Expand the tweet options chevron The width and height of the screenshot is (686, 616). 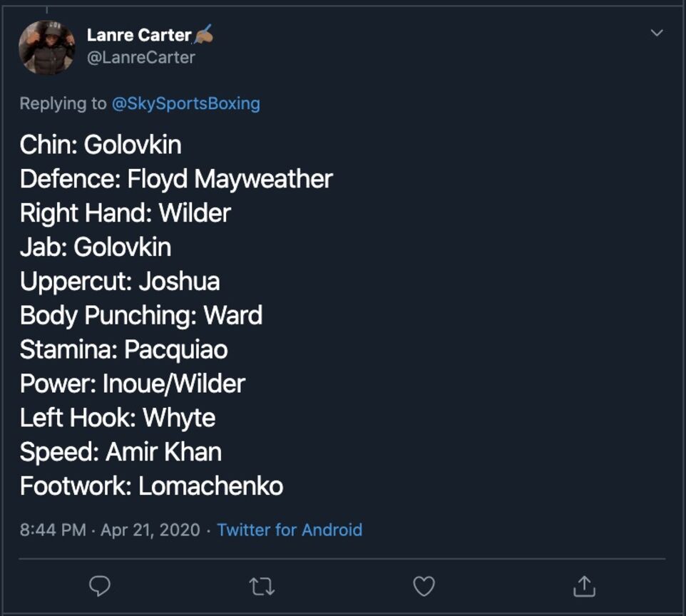pyautogui.click(x=657, y=33)
